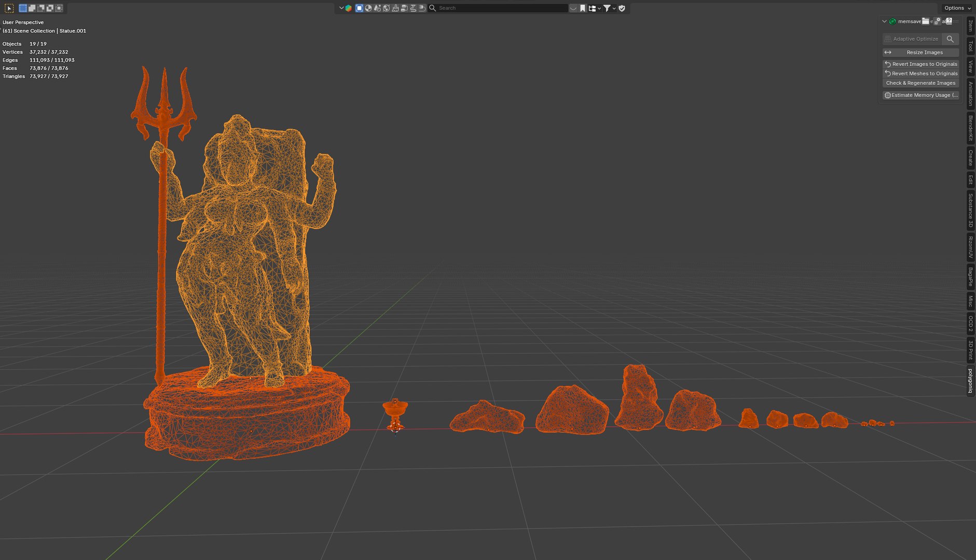Select the HDRs world globe icon
The width and height of the screenshot is (976, 560).
click(x=386, y=8)
